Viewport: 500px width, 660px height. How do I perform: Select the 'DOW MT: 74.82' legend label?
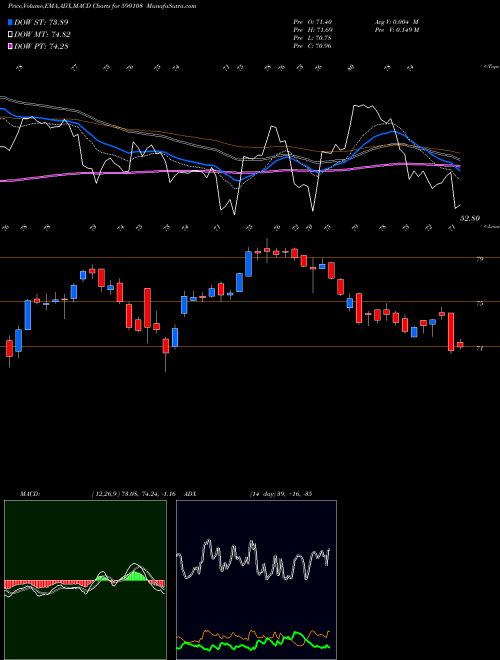[x=42, y=35]
